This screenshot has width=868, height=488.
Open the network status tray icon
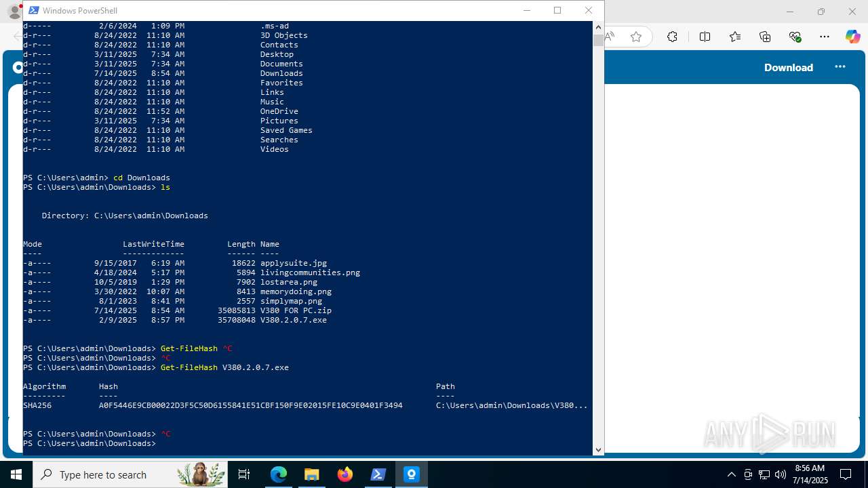(x=764, y=474)
